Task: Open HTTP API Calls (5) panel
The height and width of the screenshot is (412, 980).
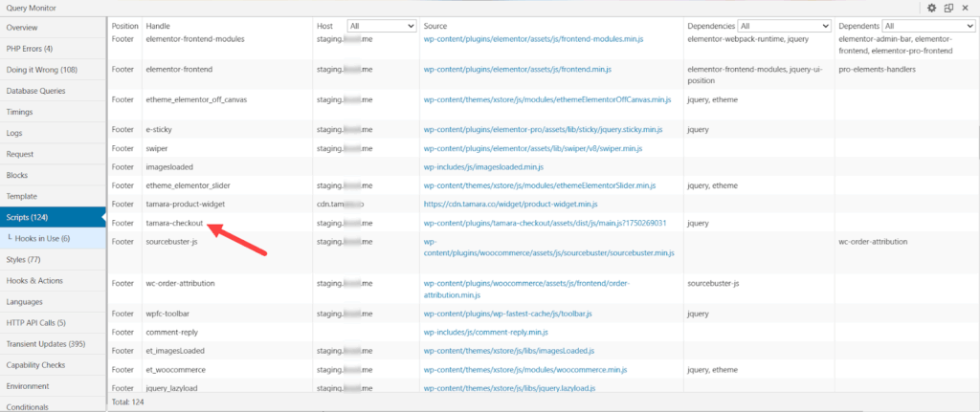Action: pyautogui.click(x=36, y=323)
